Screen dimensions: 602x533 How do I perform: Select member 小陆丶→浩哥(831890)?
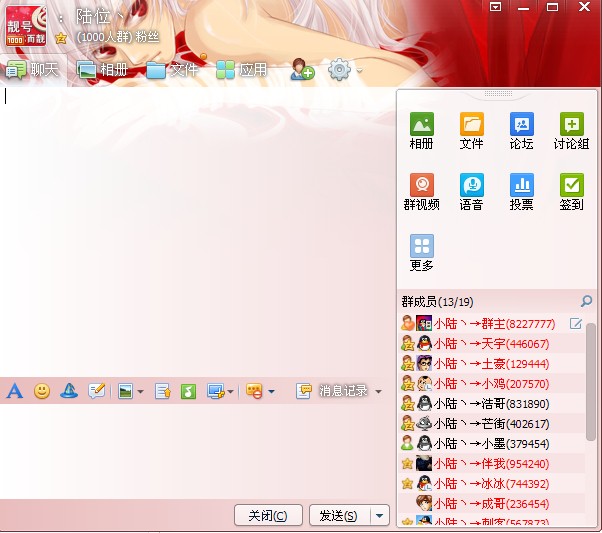491,404
